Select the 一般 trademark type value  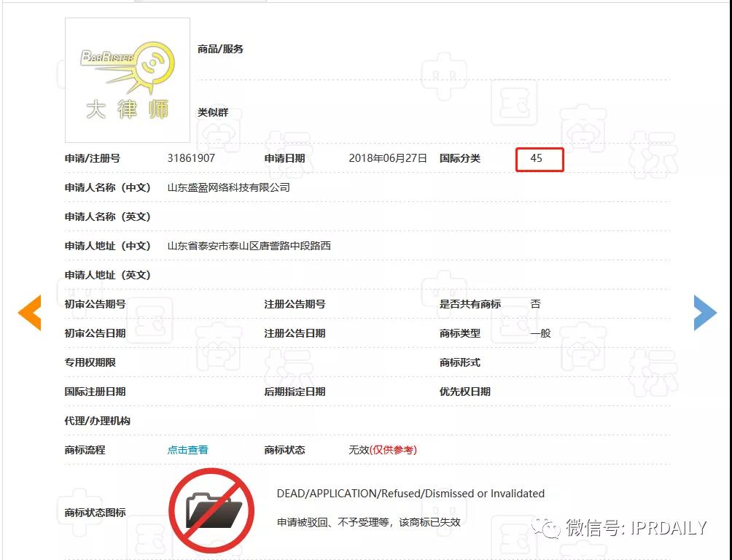click(x=540, y=333)
